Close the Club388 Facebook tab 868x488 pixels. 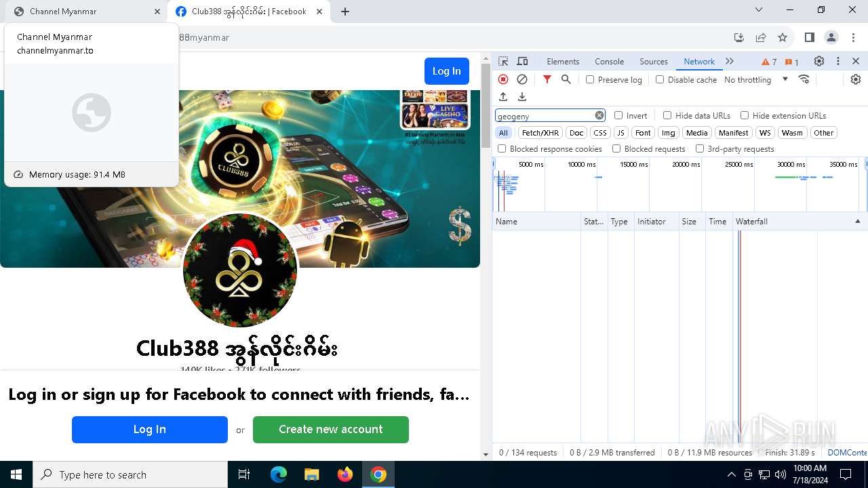[319, 12]
